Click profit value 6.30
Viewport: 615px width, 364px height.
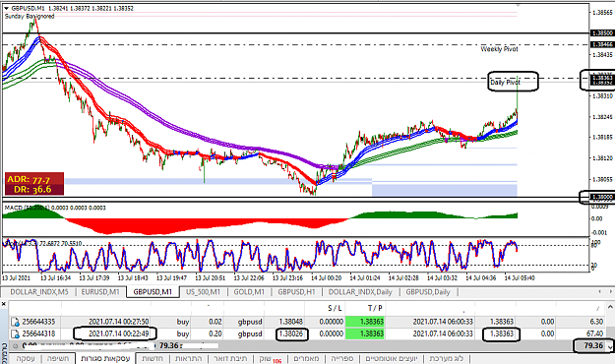[x=596, y=322]
